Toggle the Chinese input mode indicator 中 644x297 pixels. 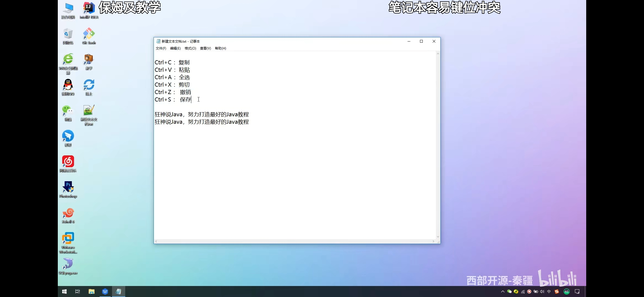(549, 291)
